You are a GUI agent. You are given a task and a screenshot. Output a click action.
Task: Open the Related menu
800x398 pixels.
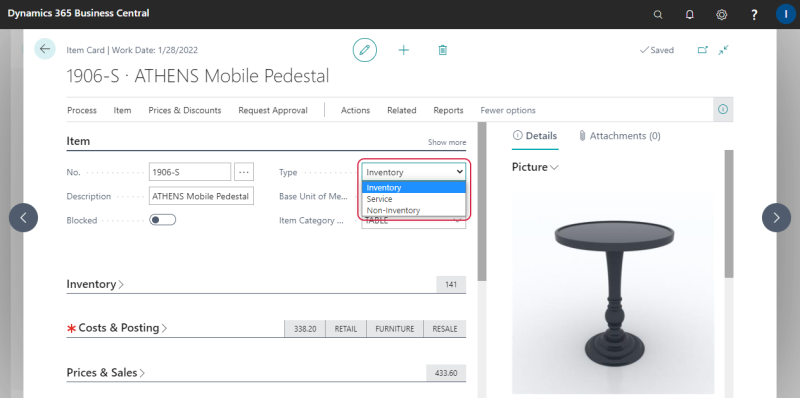pos(402,110)
